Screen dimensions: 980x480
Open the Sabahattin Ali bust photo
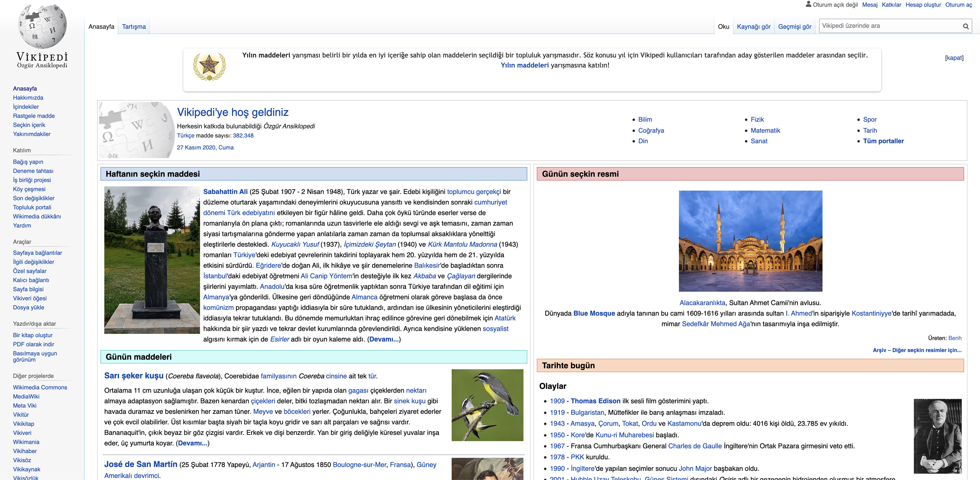[152, 260]
